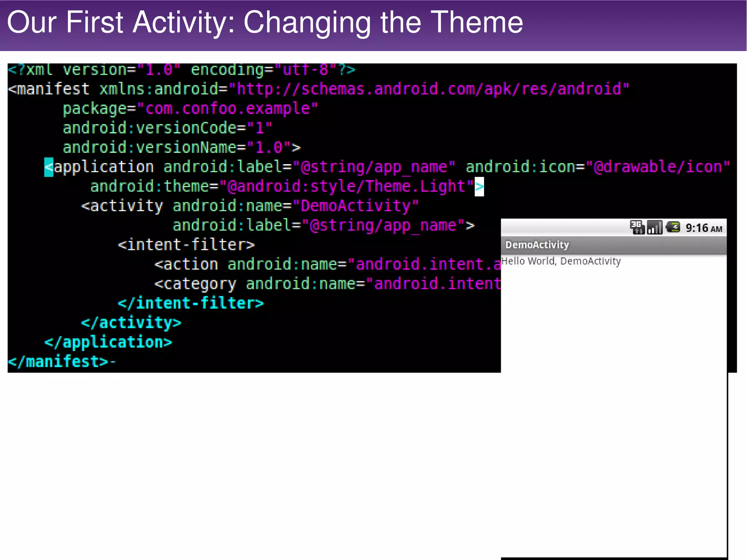Click the package="com.confoo.example" line
This screenshot has width=747, height=560.
190,109
